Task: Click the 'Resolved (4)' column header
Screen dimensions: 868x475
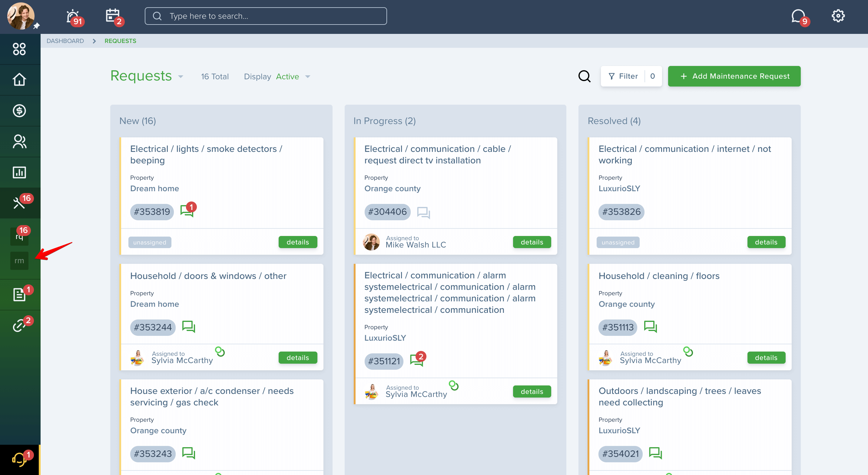Action: pos(614,121)
